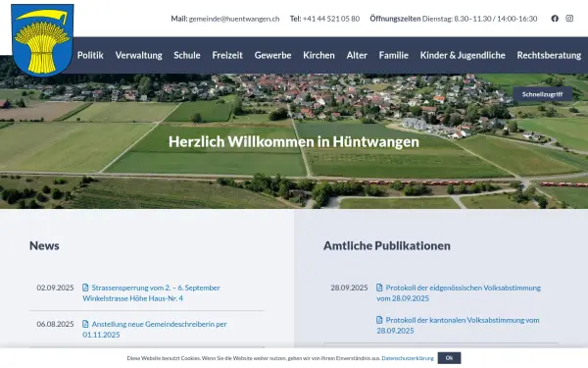Open Anstellung neue Gemeindeschreiberin per 01.11.2025
588x368 pixels.
click(155, 329)
